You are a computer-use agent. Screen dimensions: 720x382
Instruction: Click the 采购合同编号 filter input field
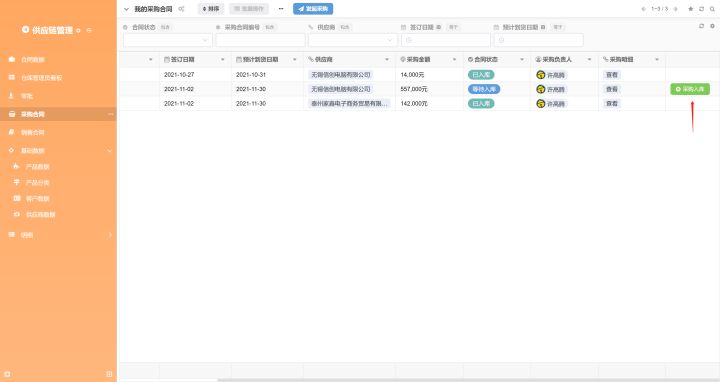pos(260,40)
